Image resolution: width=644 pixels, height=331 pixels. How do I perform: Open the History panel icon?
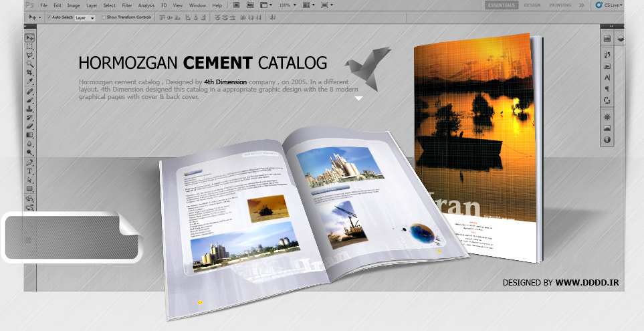pos(607,55)
